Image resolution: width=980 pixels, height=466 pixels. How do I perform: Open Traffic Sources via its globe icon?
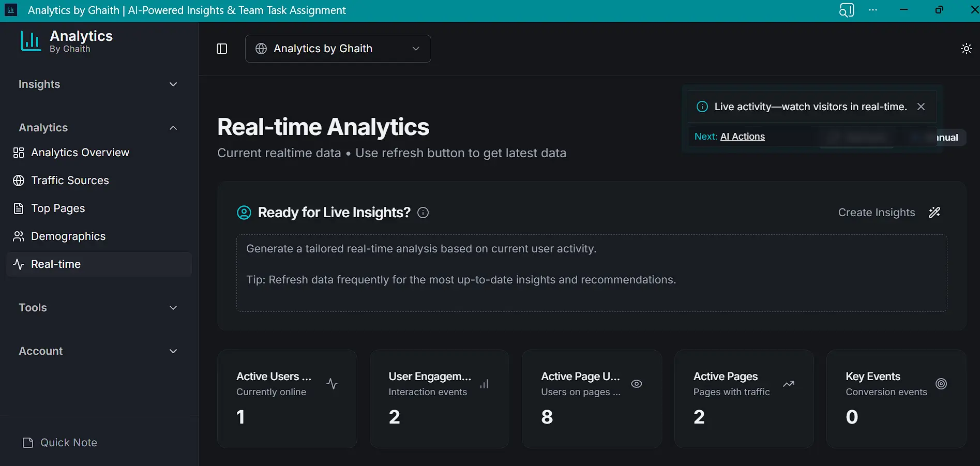coord(19,181)
